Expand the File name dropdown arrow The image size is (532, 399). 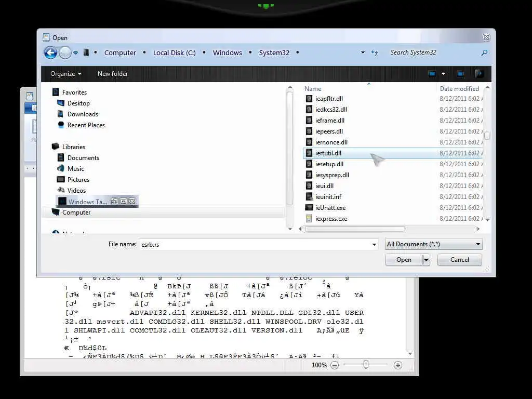coord(374,244)
